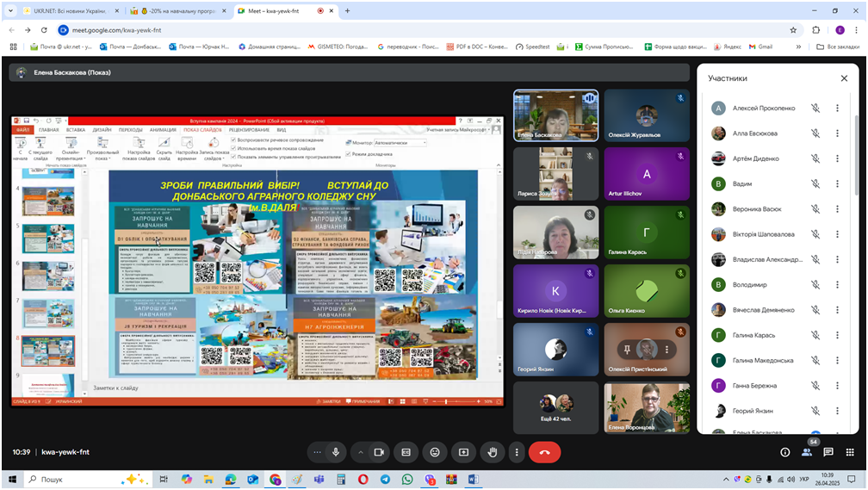
Task: Toggle the camera button in Meet
Action: [379, 452]
